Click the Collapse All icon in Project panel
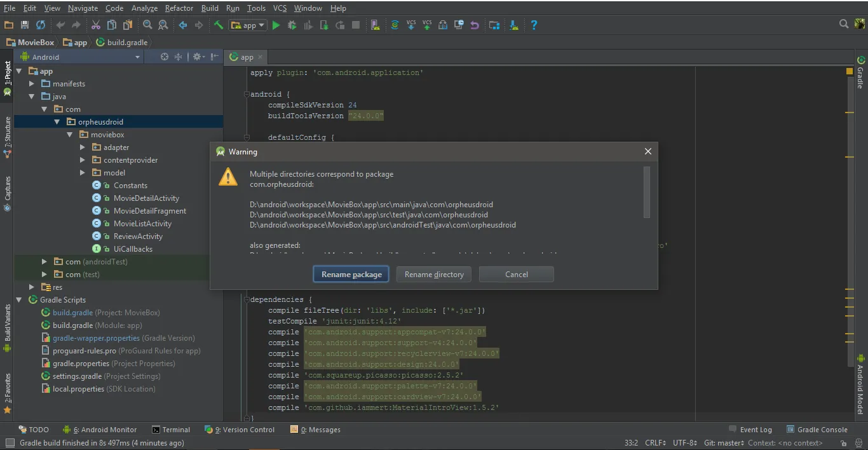The height and width of the screenshot is (450, 868). [x=179, y=57]
